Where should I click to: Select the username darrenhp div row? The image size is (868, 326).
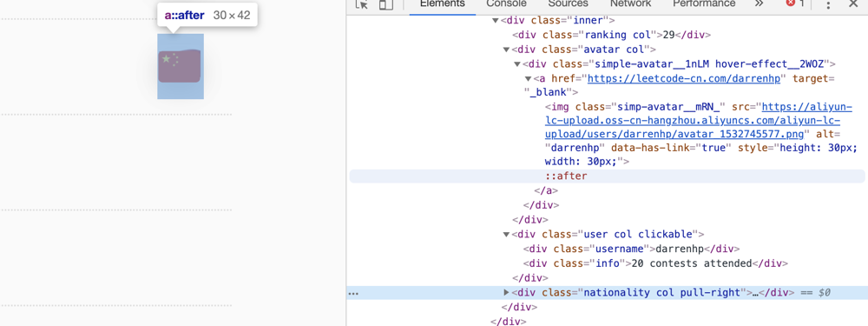632,249
